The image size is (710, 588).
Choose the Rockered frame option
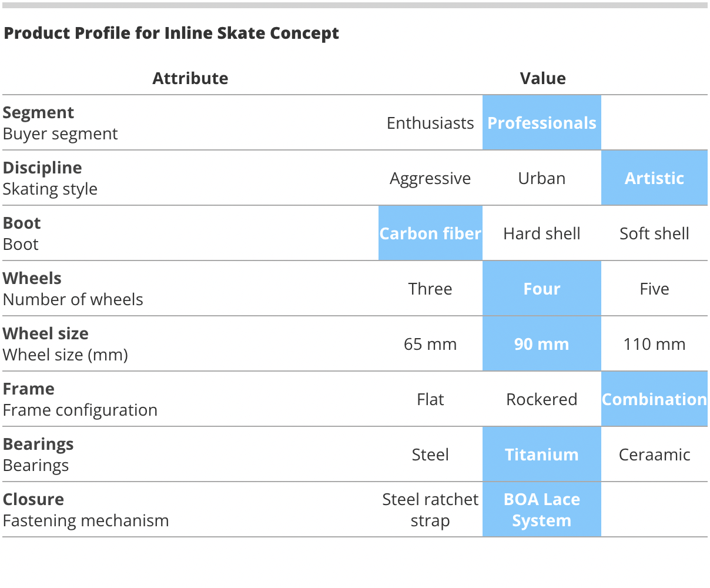541,399
